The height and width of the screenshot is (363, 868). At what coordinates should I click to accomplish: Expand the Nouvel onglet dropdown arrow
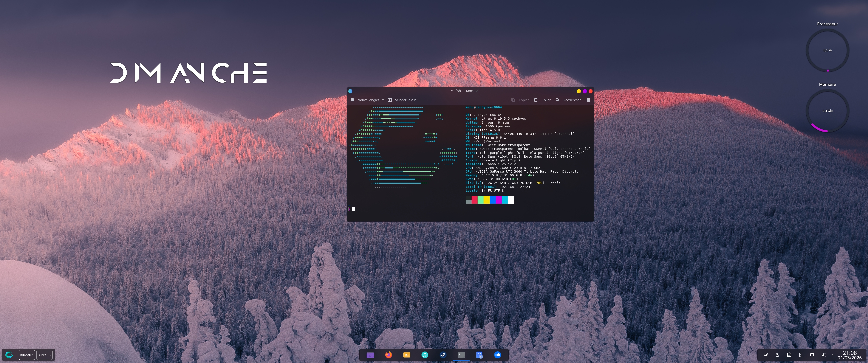(383, 100)
